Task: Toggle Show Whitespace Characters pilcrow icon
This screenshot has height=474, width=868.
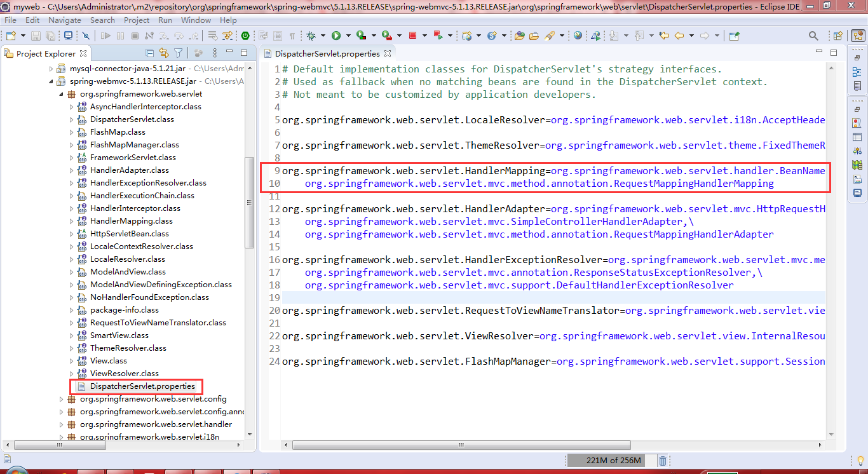Action: coord(292,36)
